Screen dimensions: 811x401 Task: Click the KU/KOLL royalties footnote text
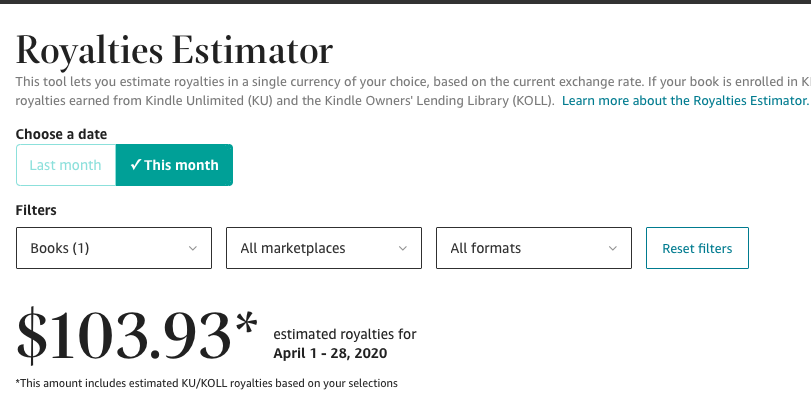[x=207, y=383]
